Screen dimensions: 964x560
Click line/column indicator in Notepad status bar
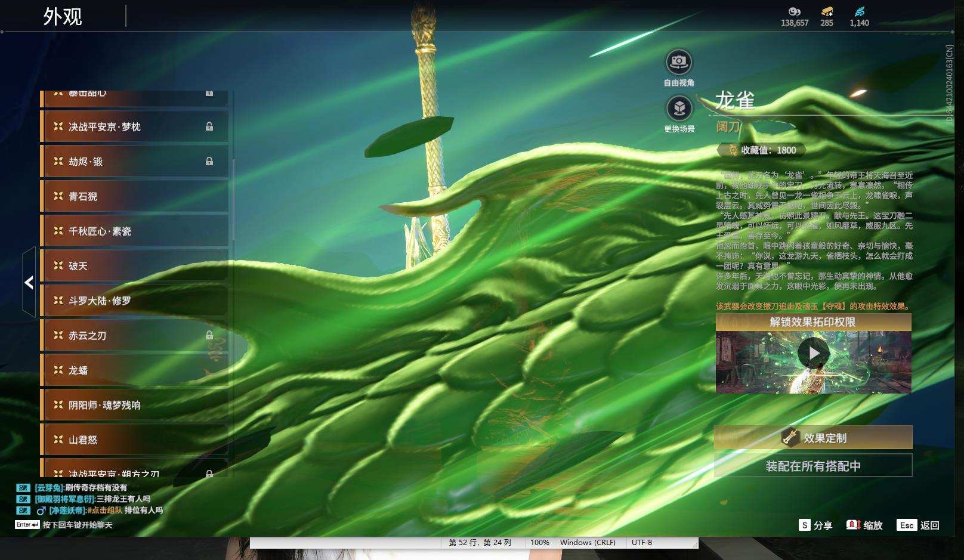pos(480,543)
